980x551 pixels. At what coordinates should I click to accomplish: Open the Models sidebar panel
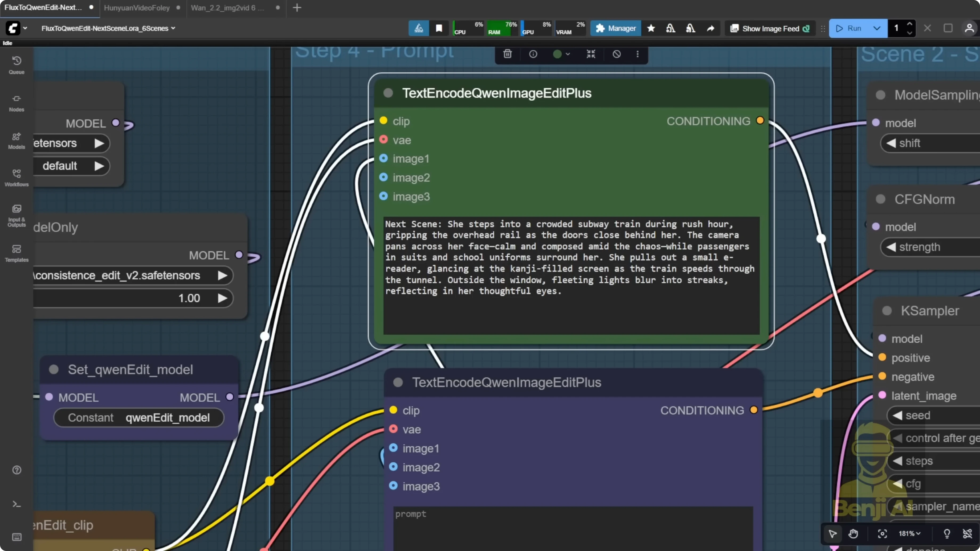pos(16,140)
